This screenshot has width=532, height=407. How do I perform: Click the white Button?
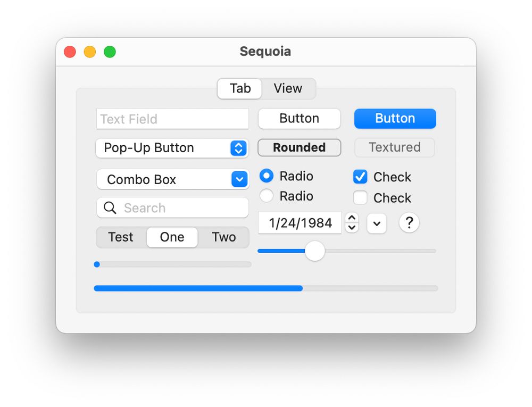(299, 118)
